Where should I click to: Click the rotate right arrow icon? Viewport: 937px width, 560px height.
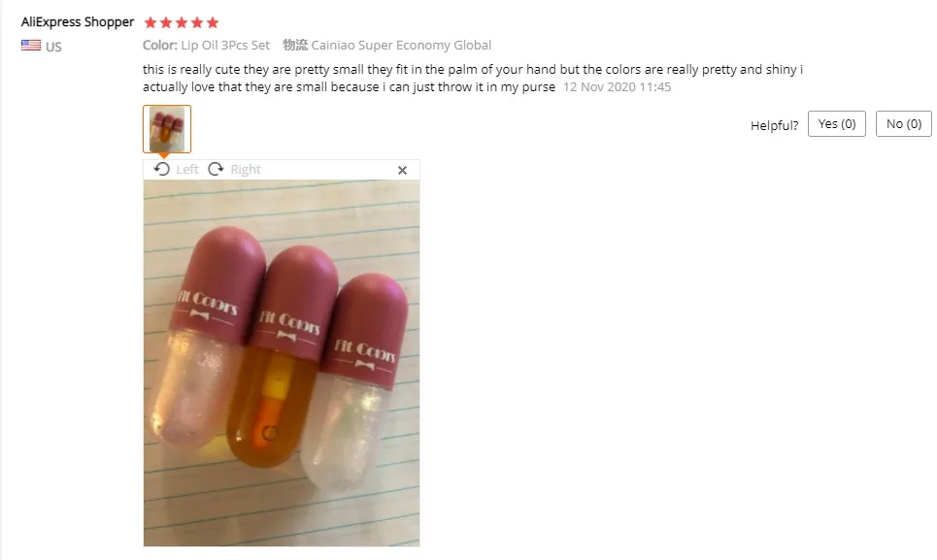coord(216,170)
